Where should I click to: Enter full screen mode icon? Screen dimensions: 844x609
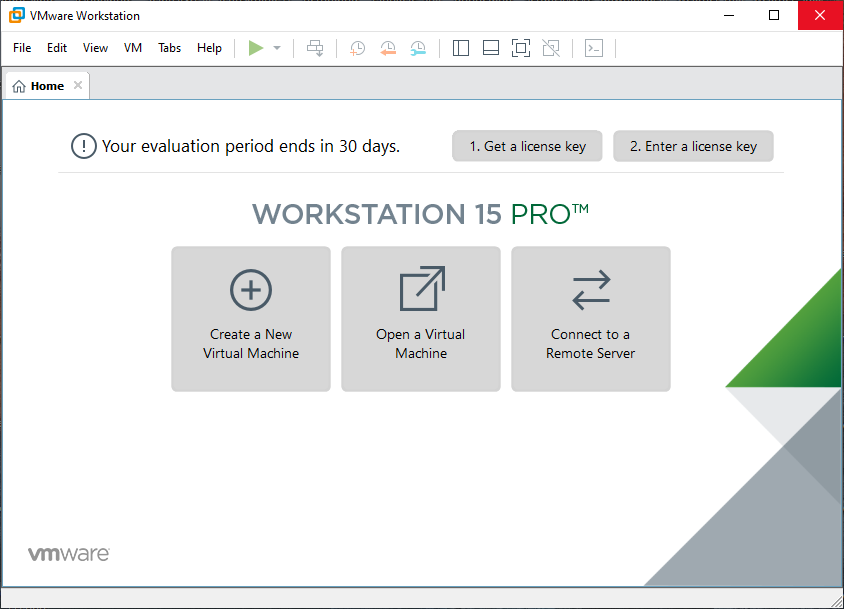[521, 48]
